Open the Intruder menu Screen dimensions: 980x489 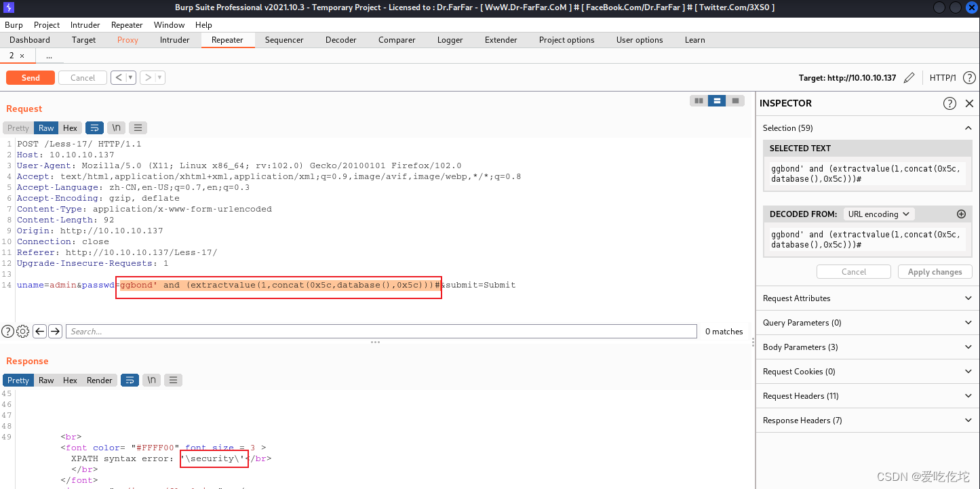[85, 25]
